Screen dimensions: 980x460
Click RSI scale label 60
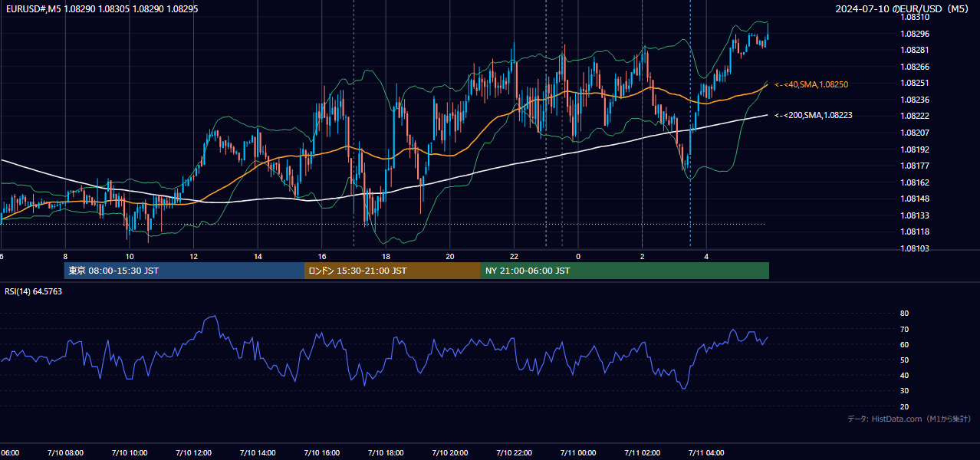[904, 345]
